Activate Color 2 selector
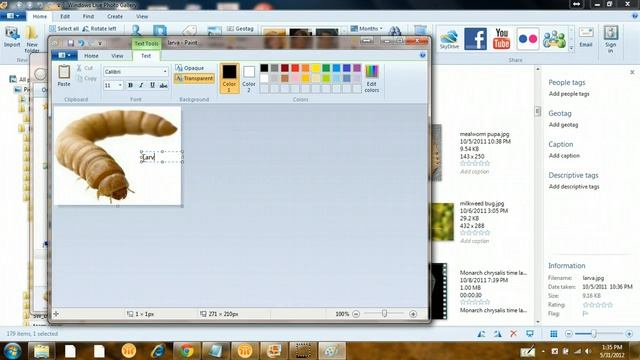This screenshot has height=360, width=640. point(249,78)
